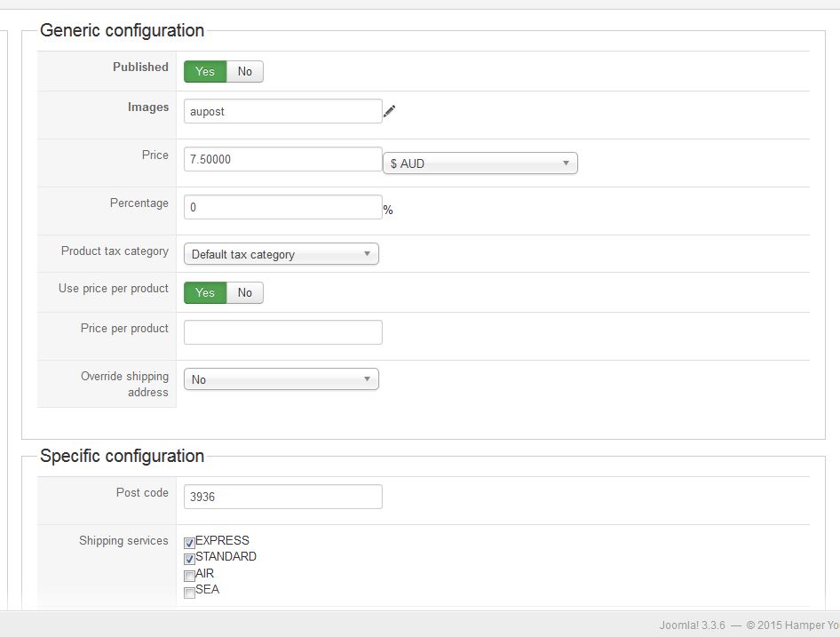Uncheck the EXPRESS shipping service
This screenshot has width=840, height=637.
(189, 543)
